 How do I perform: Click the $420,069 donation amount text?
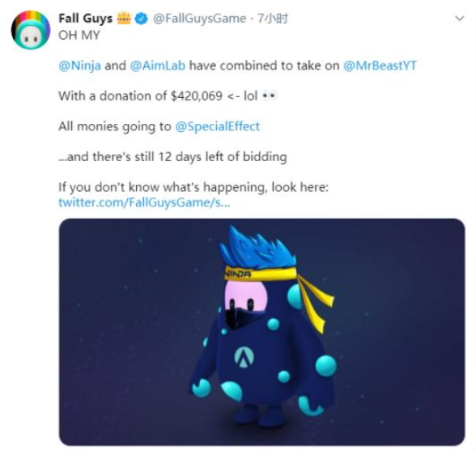click(x=197, y=96)
